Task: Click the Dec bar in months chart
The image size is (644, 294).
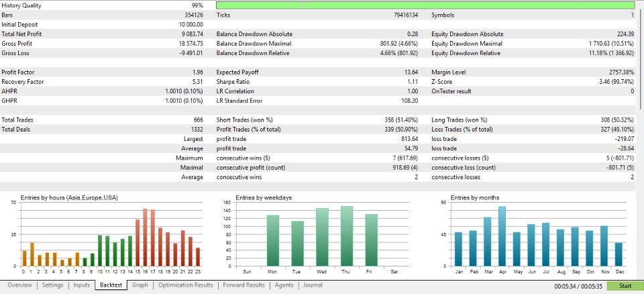Action: tap(618, 254)
